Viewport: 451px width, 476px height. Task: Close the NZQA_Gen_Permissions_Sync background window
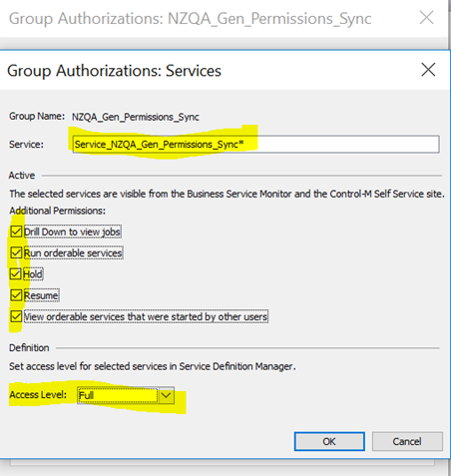coord(426,17)
